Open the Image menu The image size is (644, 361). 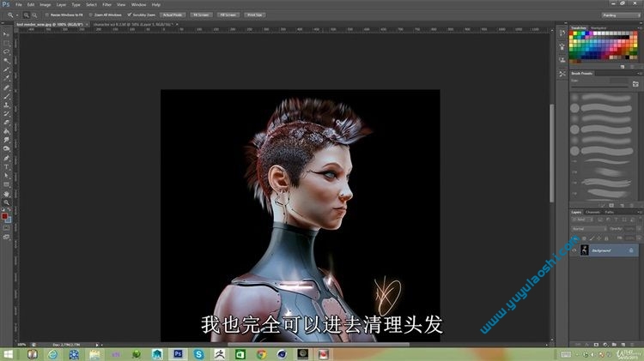(46, 5)
